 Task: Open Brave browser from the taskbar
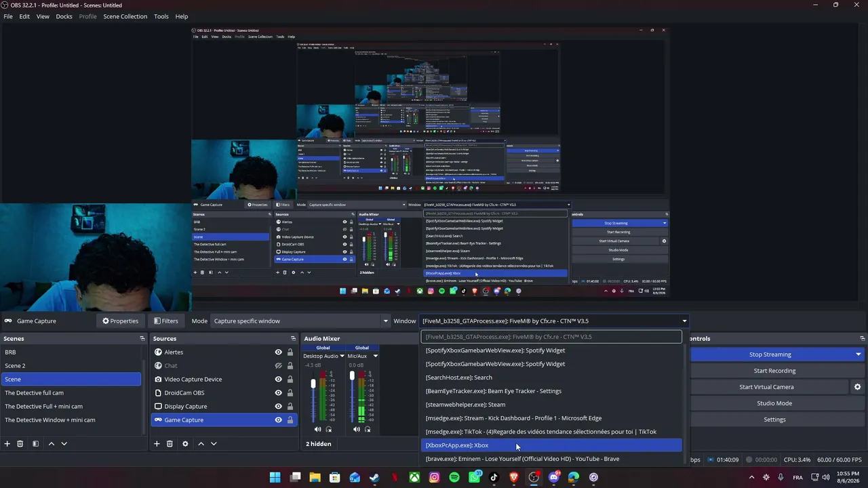tap(514, 477)
